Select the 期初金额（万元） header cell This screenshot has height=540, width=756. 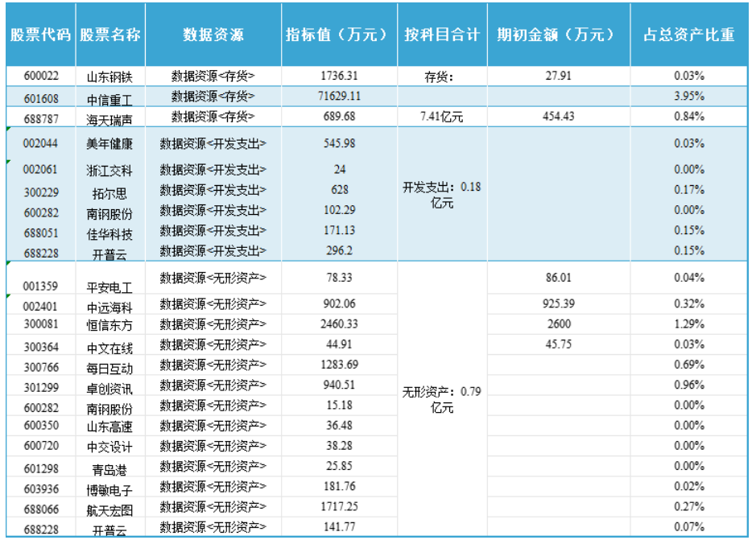click(x=558, y=35)
